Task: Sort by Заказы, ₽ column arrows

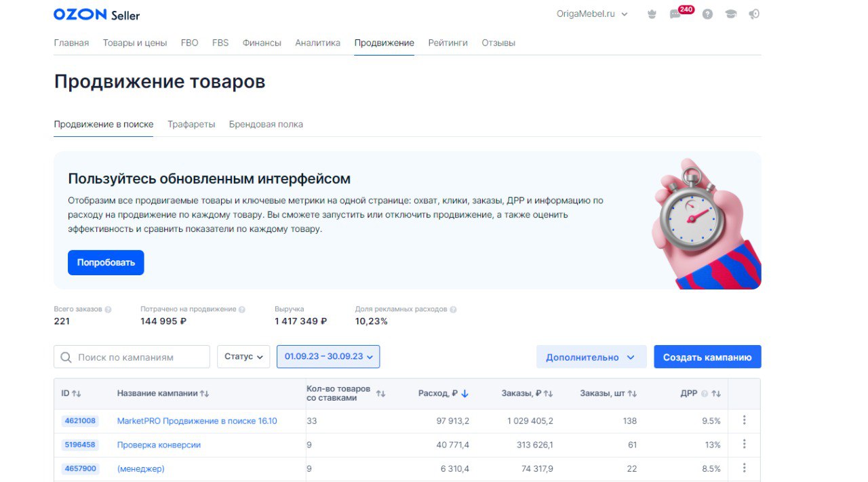Action: (549, 394)
